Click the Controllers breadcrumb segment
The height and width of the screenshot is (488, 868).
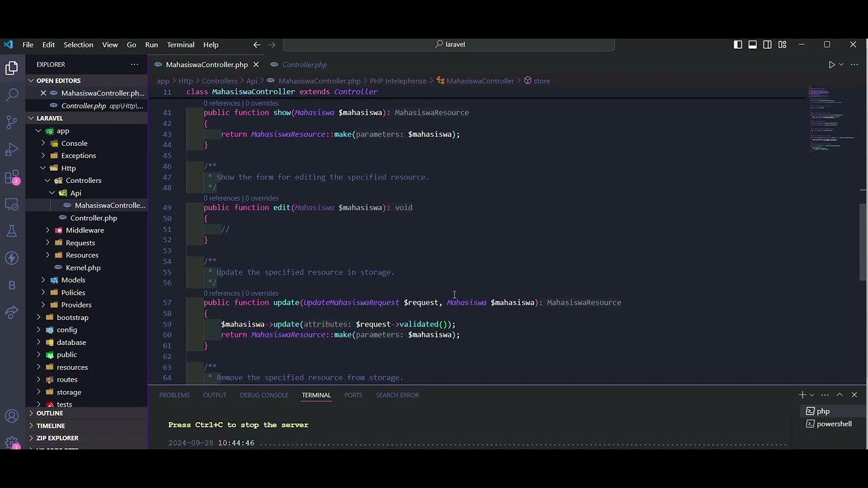(219, 81)
